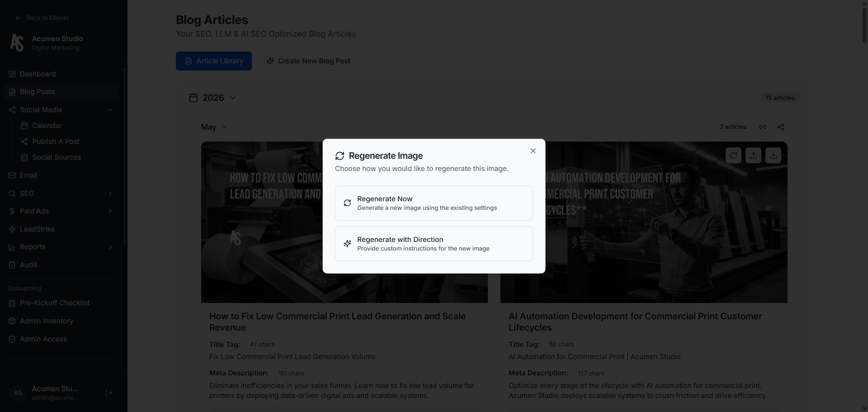The height and width of the screenshot is (412, 868).
Task: Click the Acumen Studio account name at bottom
Action: [x=55, y=389]
